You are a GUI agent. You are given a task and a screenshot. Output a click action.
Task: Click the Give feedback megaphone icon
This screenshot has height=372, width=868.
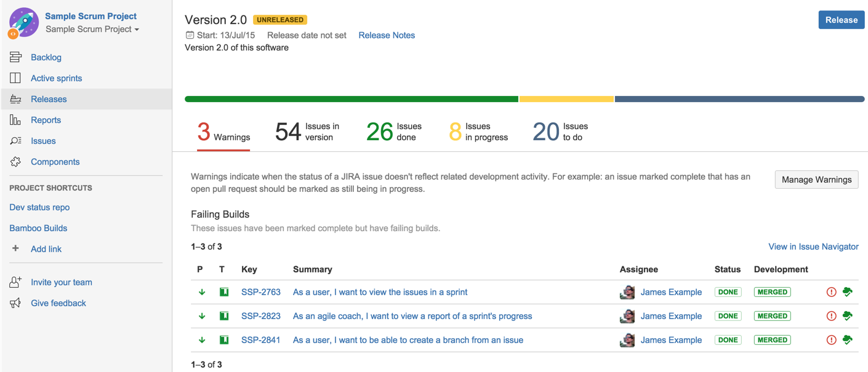15,303
